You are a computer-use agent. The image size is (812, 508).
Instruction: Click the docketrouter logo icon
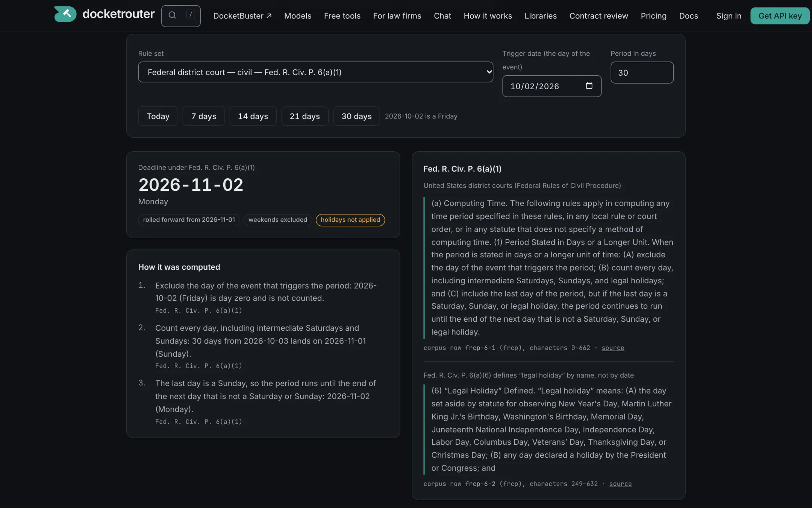[65, 14]
